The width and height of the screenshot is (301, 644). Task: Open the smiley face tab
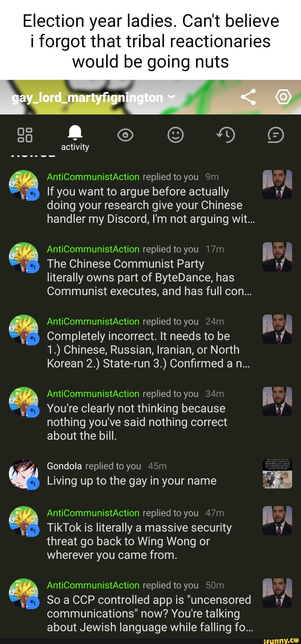coord(176,135)
